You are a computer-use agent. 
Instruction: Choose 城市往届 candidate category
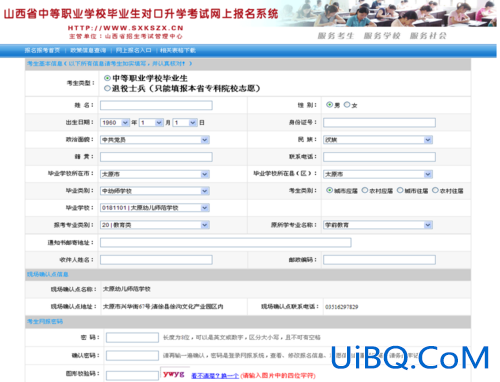(x=400, y=190)
